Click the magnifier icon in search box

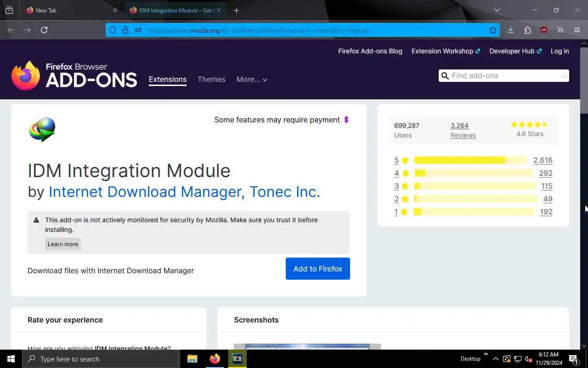click(x=445, y=76)
